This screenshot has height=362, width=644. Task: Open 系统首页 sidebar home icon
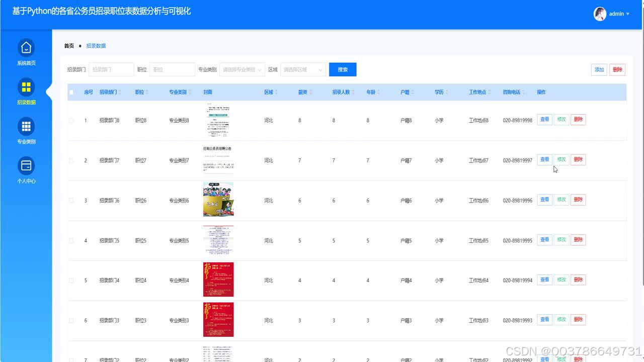[26, 47]
